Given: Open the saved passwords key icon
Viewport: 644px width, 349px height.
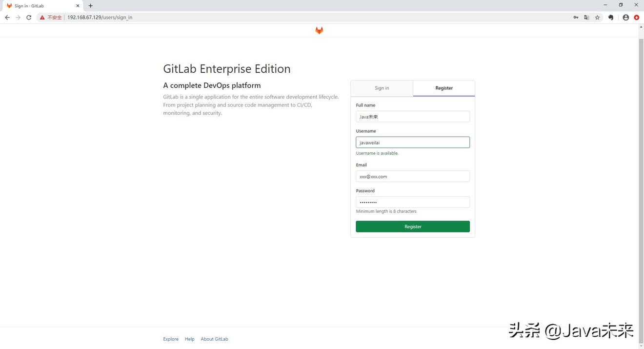Looking at the screenshot, I should coord(576,18).
